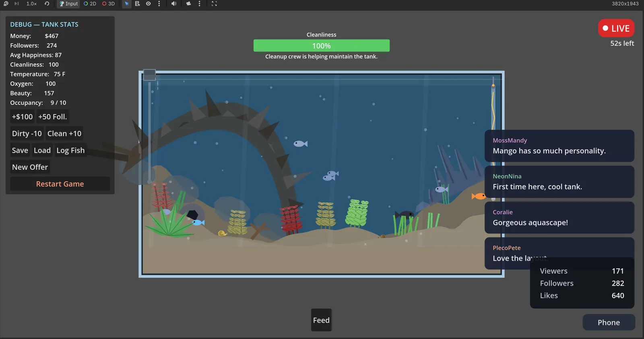The image size is (644, 339).
Task: Open the Phone button
Action: (x=609, y=322)
